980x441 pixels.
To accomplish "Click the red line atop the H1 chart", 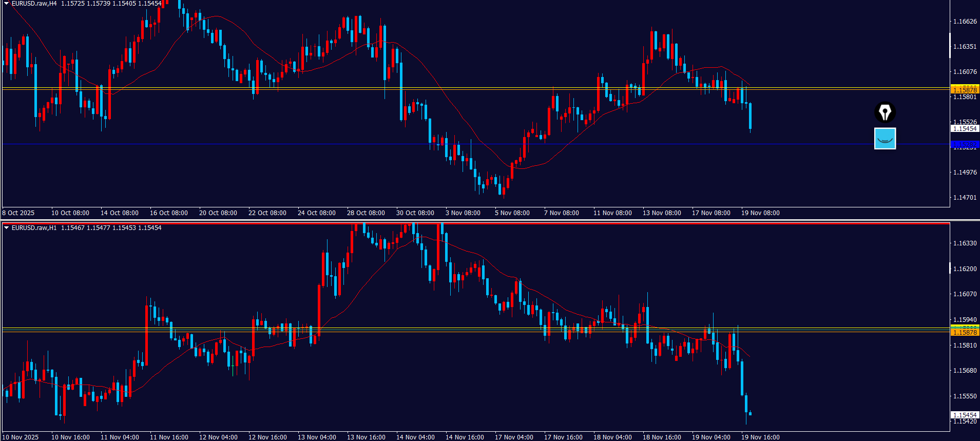I will tap(462, 224).
